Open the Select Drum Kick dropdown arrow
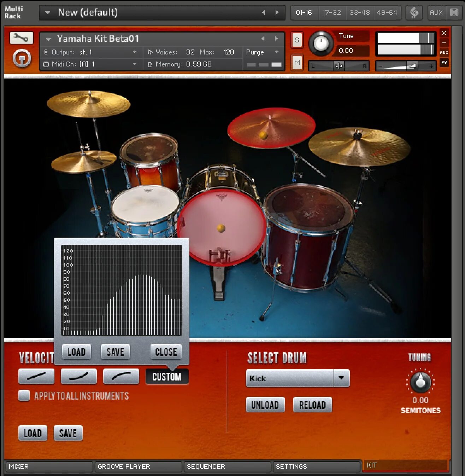The height and width of the screenshot is (476, 465). (341, 378)
